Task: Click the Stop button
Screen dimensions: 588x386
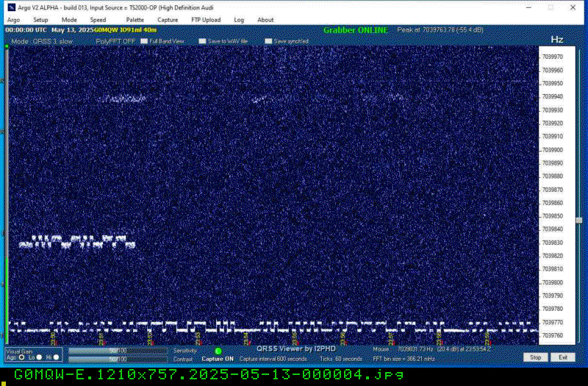Action: [x=535, y=357]
